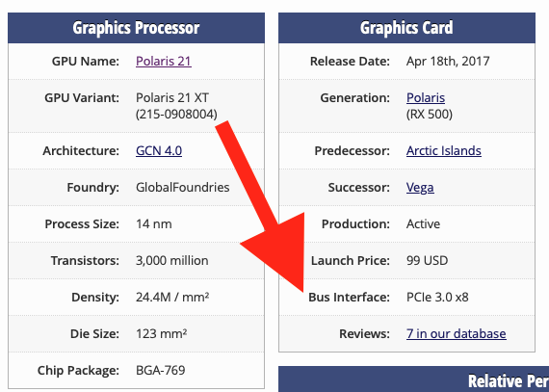Click the BGA-769 chip package value

click(160, 370)
